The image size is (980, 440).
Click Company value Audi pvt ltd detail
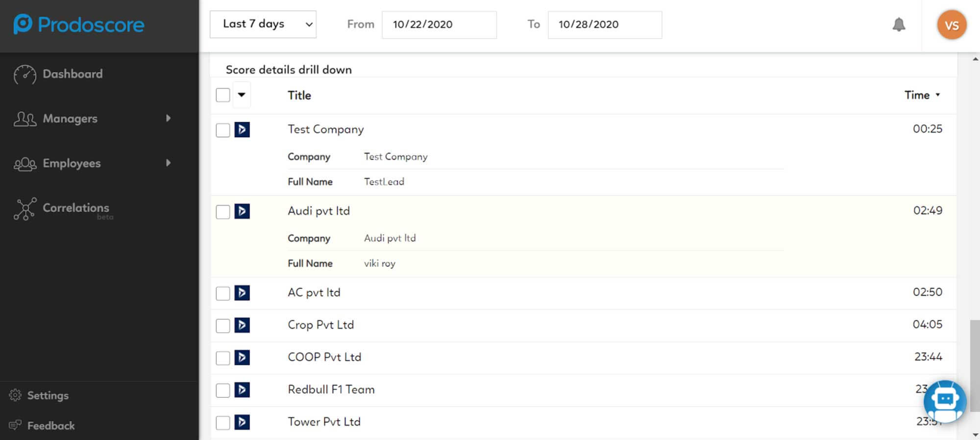click(390, 238)
